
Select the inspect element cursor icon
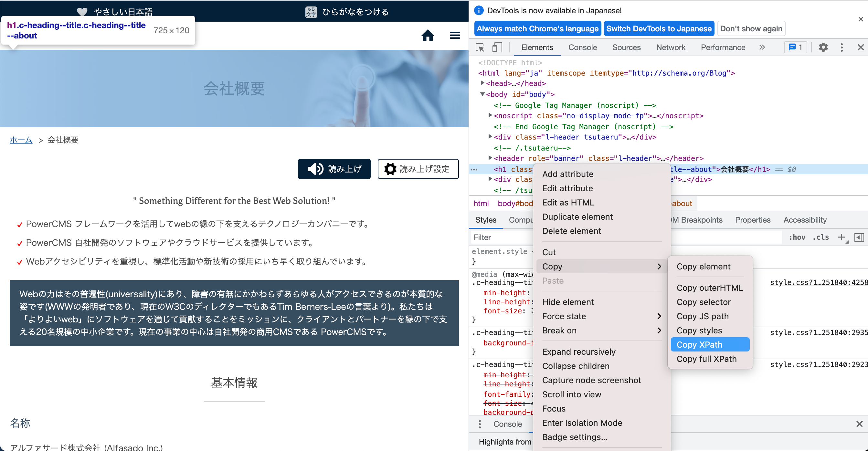pyautogui.click(x=480, y=47)
